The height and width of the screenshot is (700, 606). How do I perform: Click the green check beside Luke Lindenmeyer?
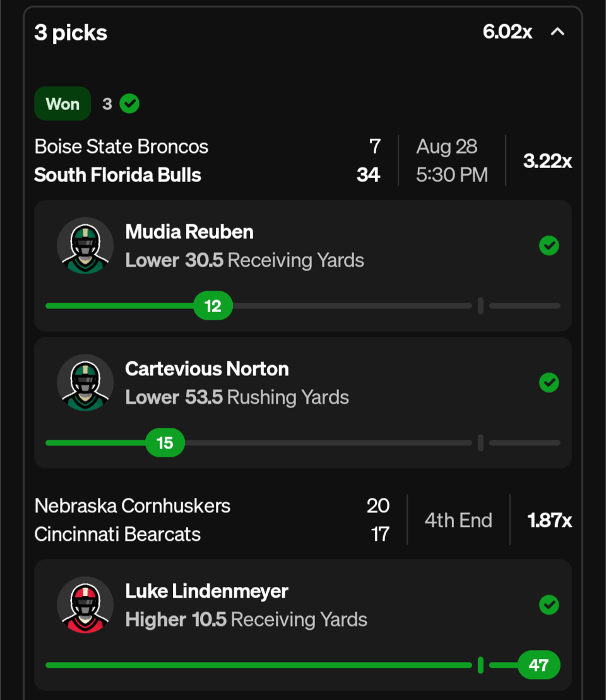(549, 605)
